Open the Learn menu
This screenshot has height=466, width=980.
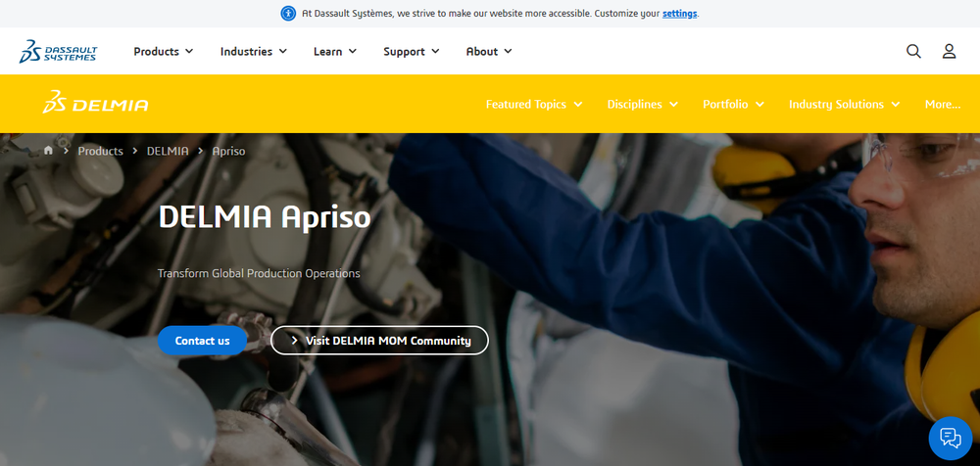334,51
